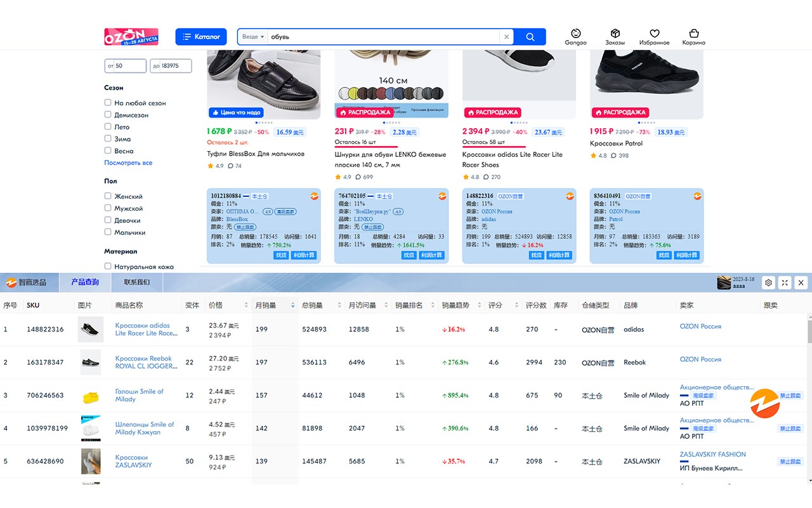812x508 pixels.
Task: Click the fullscreen expand icon in plugin bar
Action: click(x=785, y=283)
